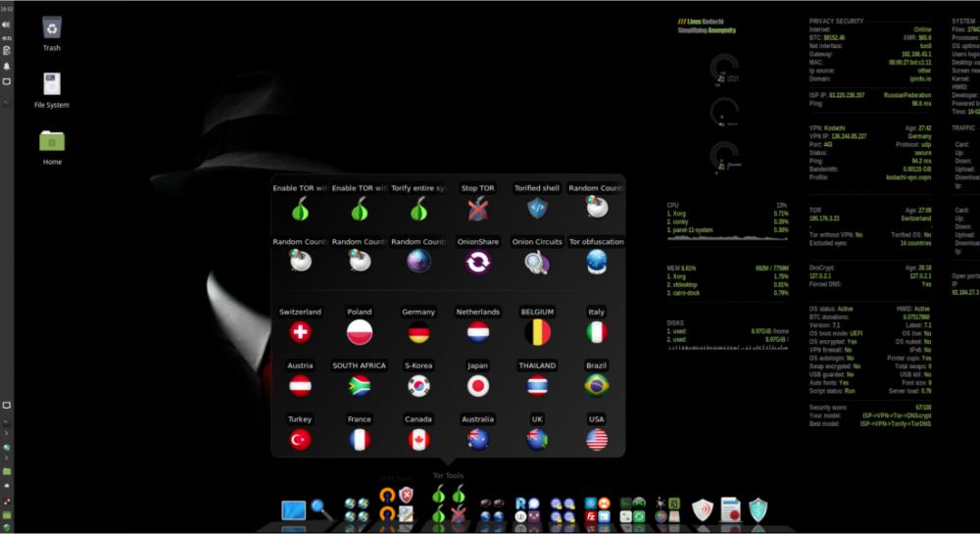
Task: Pick the France flag
Action: click(x=360, y=440)
